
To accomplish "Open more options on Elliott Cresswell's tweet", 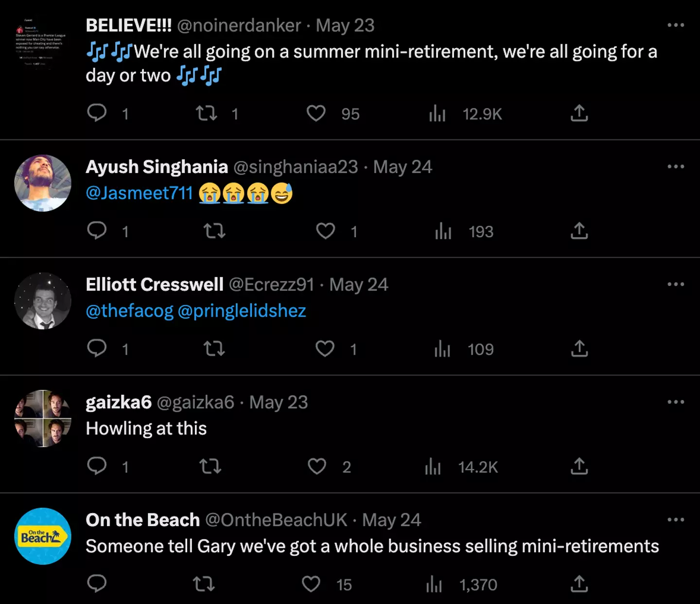I will coord(676,284).
